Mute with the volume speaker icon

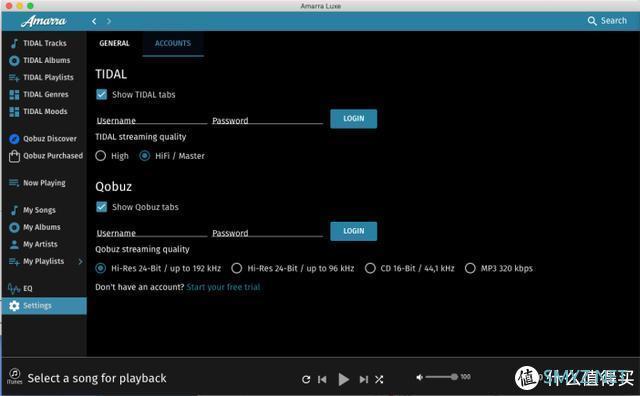point(420,377)
